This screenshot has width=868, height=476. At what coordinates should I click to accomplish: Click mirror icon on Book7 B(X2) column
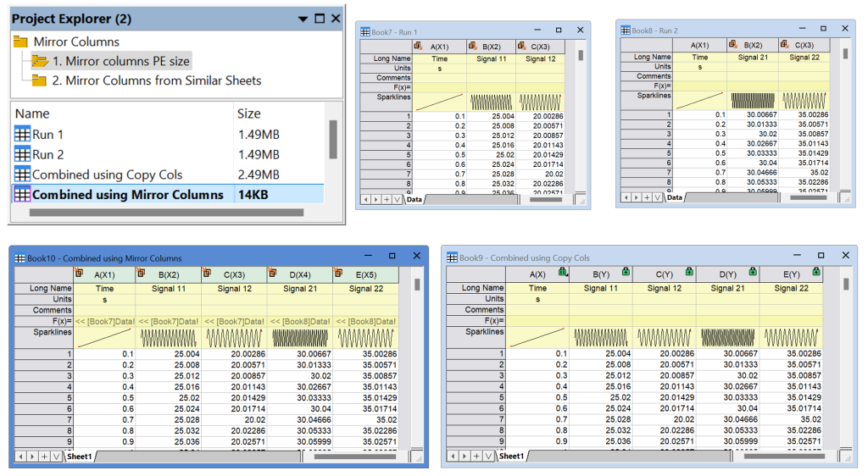473,46
